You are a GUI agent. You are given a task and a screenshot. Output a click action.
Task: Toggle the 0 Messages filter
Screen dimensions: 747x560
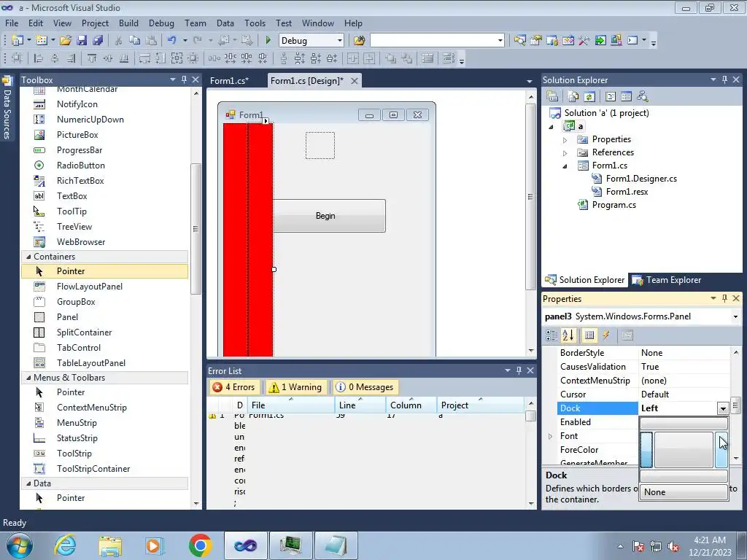click(365, 387)
